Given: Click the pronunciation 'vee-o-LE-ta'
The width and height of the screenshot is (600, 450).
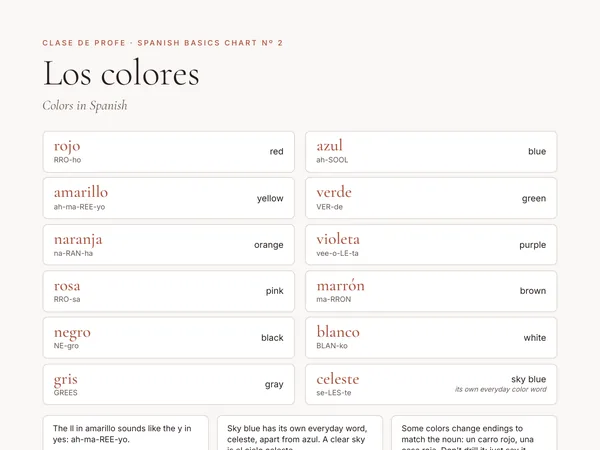Looking at the screenshot, I should coord(338,253).
